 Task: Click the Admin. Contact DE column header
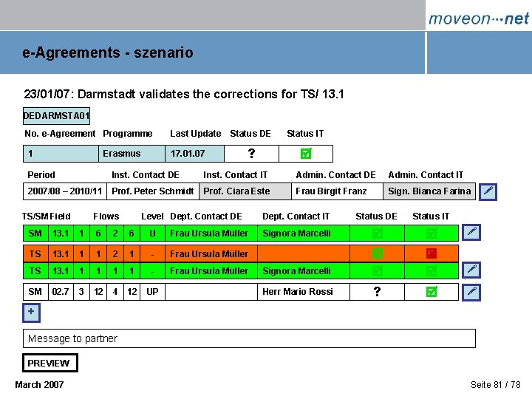(x=335, y=174)
